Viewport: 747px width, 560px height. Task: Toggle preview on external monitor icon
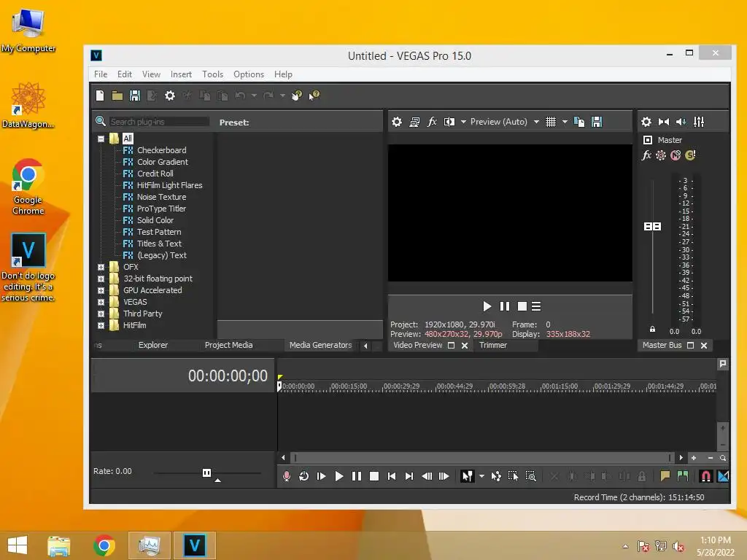coord(414,122)
